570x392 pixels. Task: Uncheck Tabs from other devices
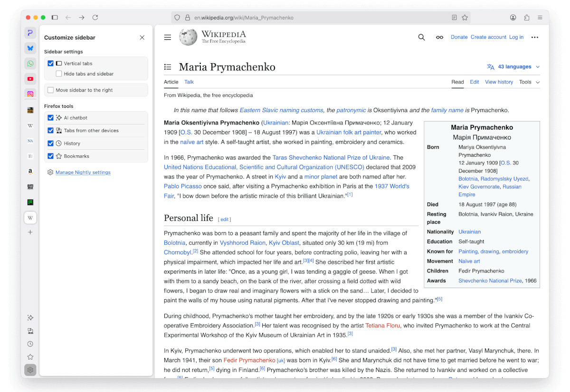(51, 130)
